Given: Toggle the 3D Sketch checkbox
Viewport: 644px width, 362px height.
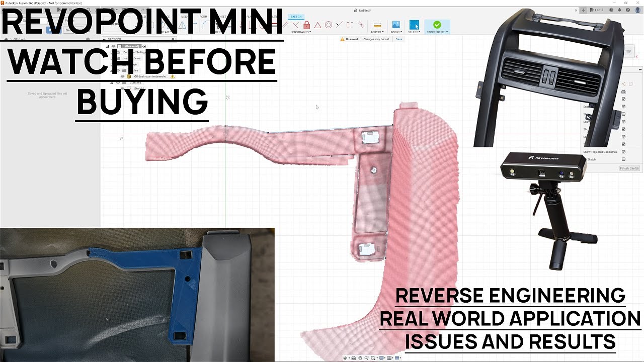Looking at the screenshot, I should click(623, 159).
